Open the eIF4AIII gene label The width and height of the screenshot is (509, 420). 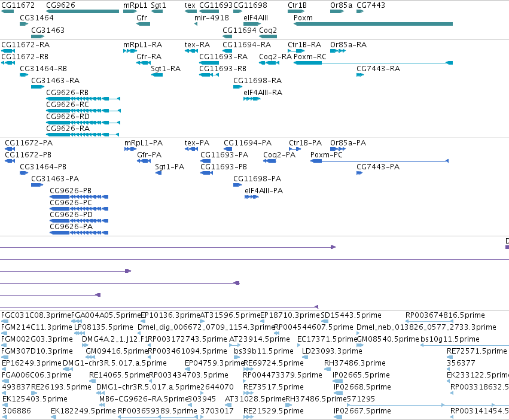click(256, 17)
